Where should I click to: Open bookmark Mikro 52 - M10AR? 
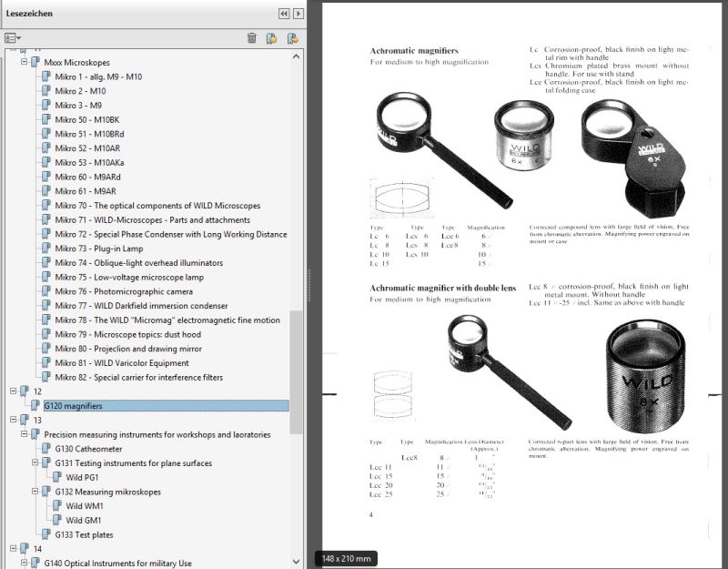[87, 148]
